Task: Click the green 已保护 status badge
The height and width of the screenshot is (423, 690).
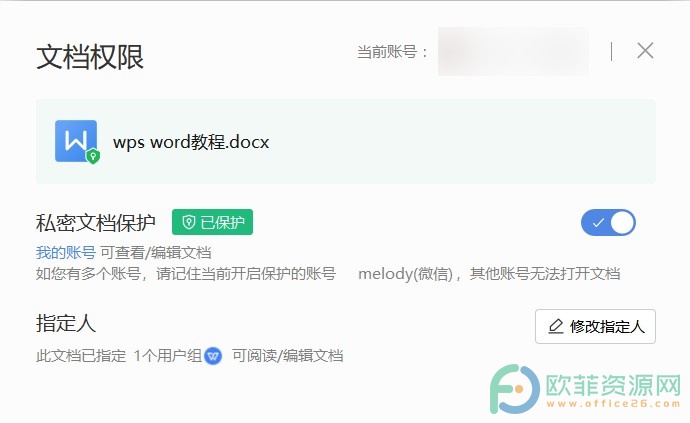Action: [213, 222]
